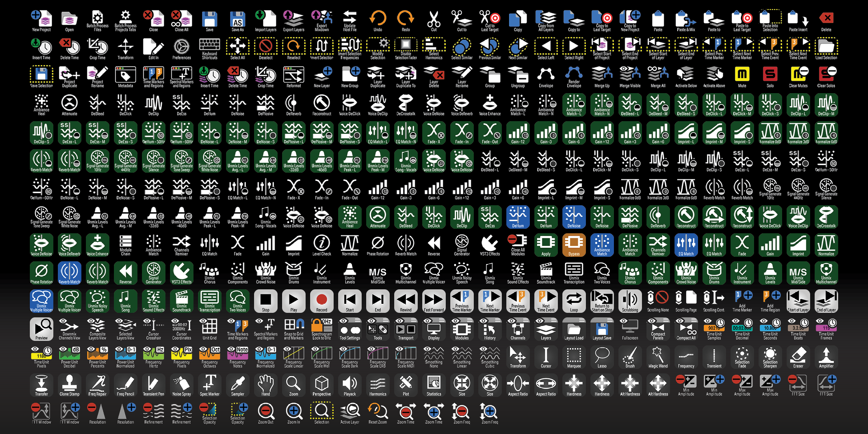Open the Batch Process Files icon
The height and width of the screenshot is (434, 868).
(x=97, y=21)
